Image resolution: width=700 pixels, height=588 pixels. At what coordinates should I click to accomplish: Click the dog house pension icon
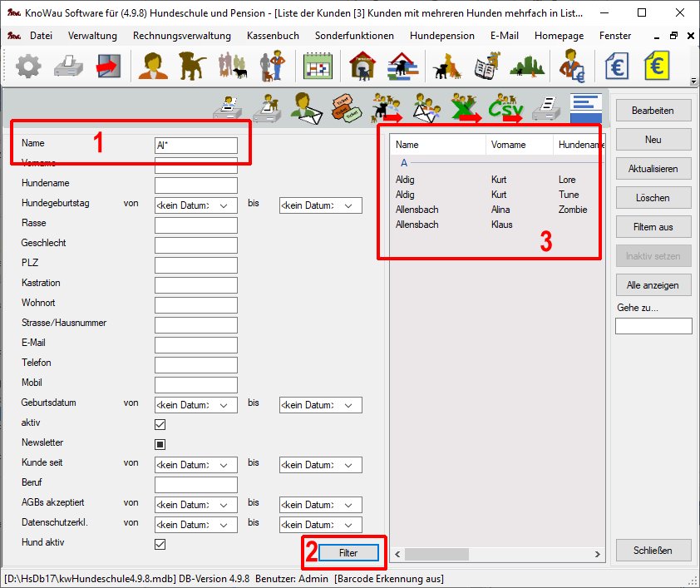(x=362, y=67)
